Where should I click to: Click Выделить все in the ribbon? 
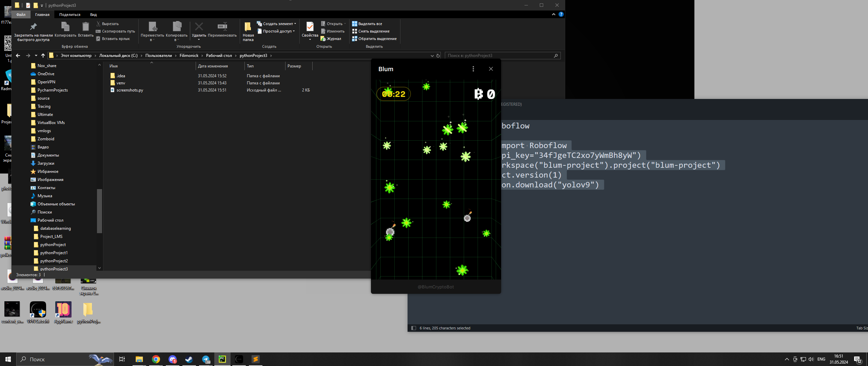367,24
